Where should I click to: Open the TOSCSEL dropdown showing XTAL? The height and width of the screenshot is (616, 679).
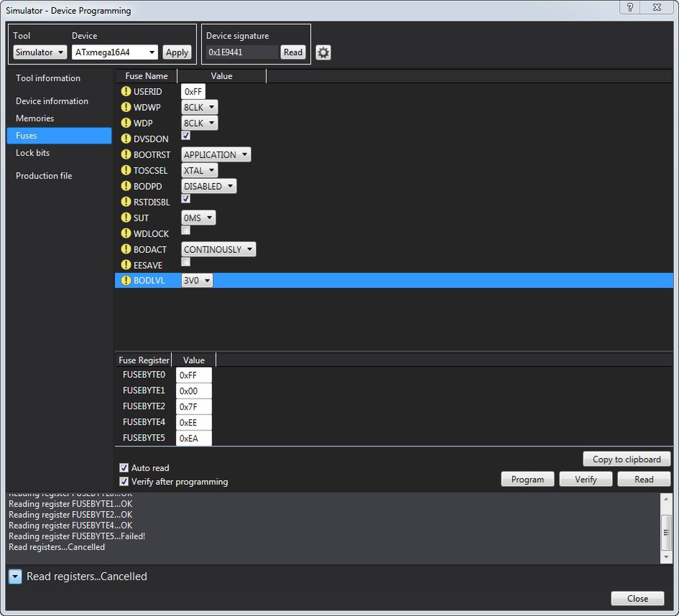[x=199, y=170]
